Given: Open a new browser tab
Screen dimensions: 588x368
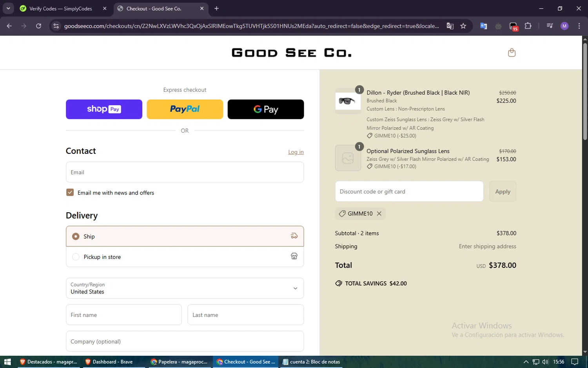Looking at the screenshot, I should pos(216,9).
